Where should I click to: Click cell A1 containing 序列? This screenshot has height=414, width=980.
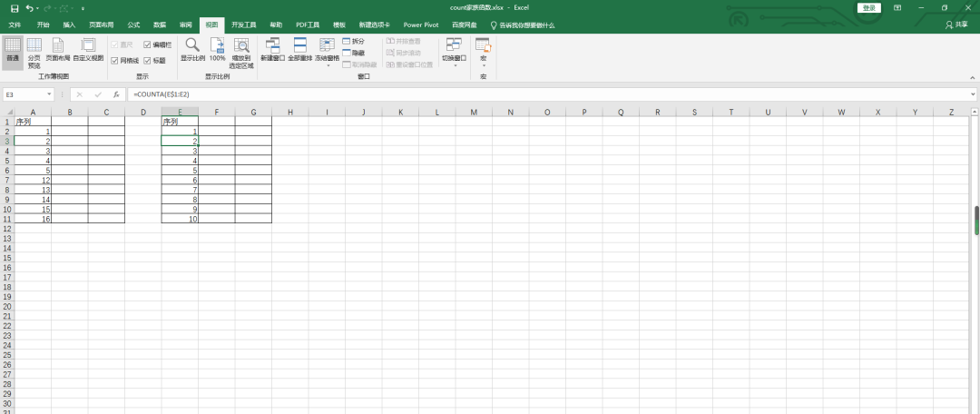point(33,122)
